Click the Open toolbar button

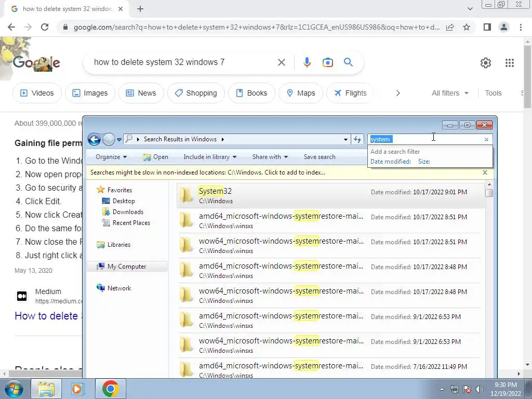click(x=156, y=157)
